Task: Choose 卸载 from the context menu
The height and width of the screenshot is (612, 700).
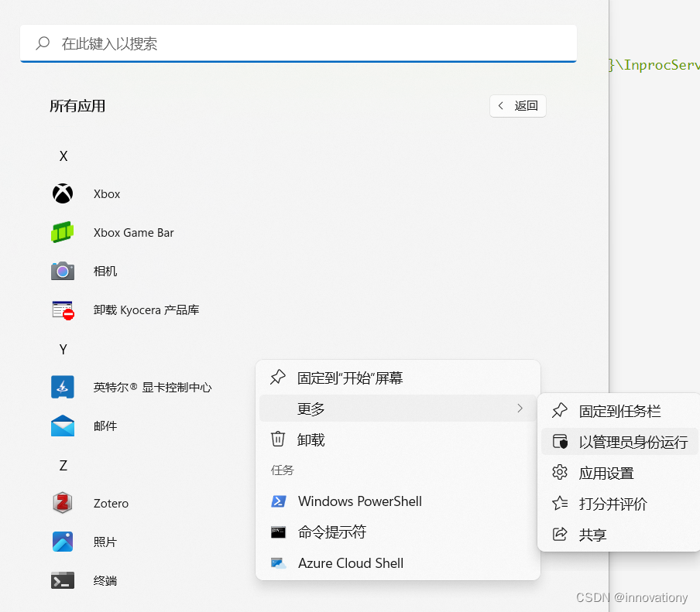Action: (398, 439)
